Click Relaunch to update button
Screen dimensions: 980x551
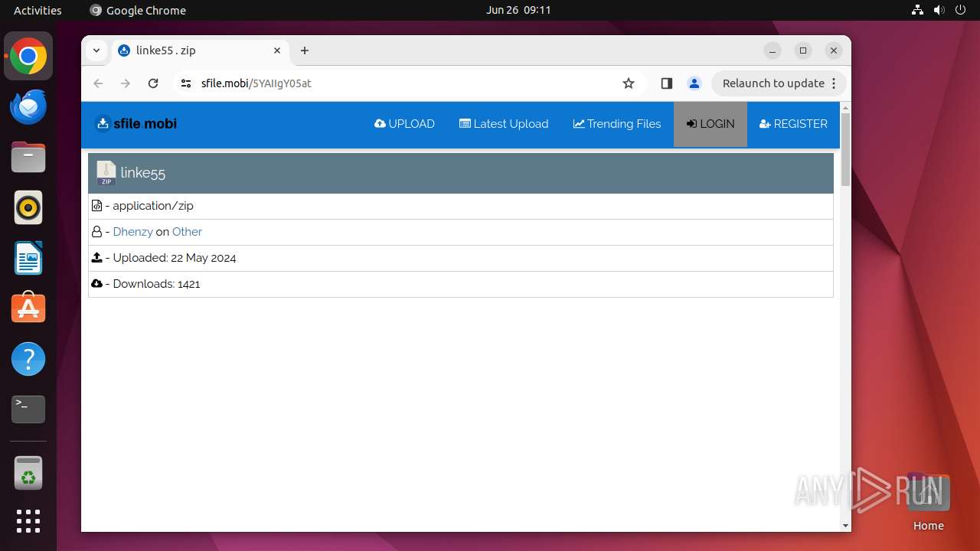[x=773, y=83]
